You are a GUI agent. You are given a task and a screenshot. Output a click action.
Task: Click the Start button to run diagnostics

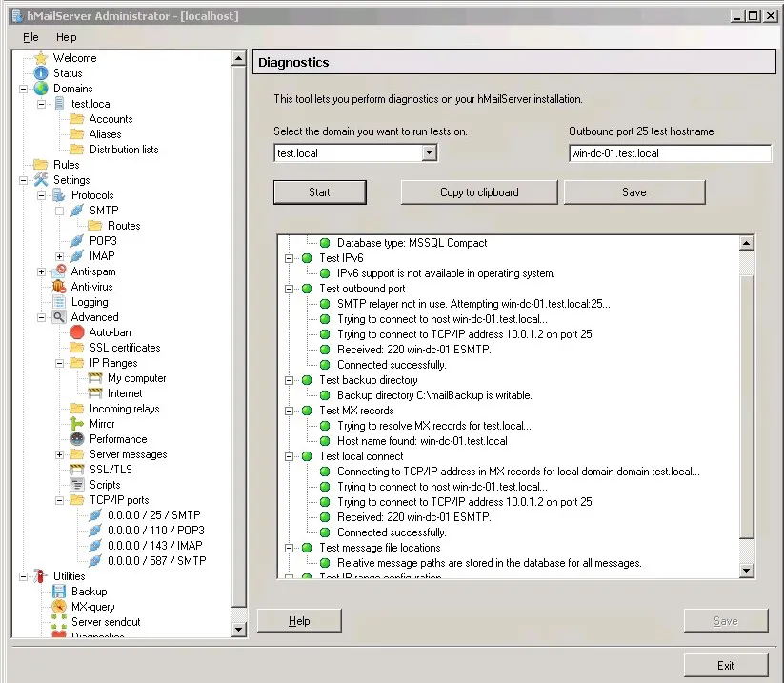click(320, 191)
